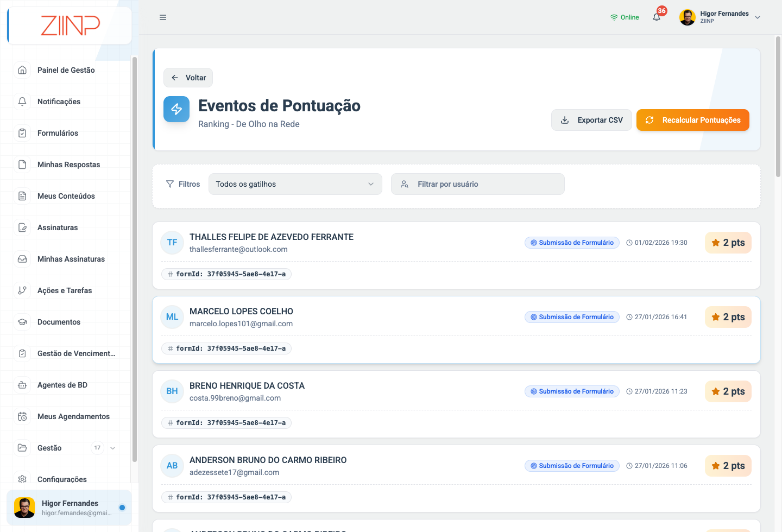Click the Ações e Tarefas branch icon
This screenshot has height=532, width=782.
tap(22, 290)
